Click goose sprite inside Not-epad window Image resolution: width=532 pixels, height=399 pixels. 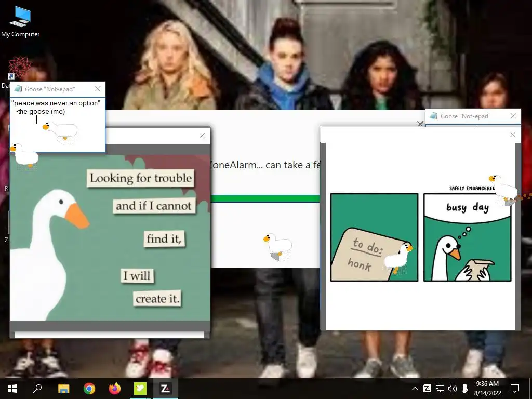pos(60,132)
